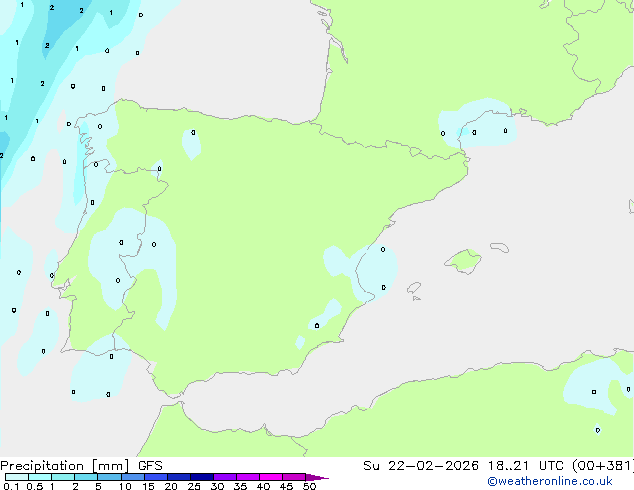
Task: Pick the 1–2 mm legend swatch
Action: coord(63,477)
